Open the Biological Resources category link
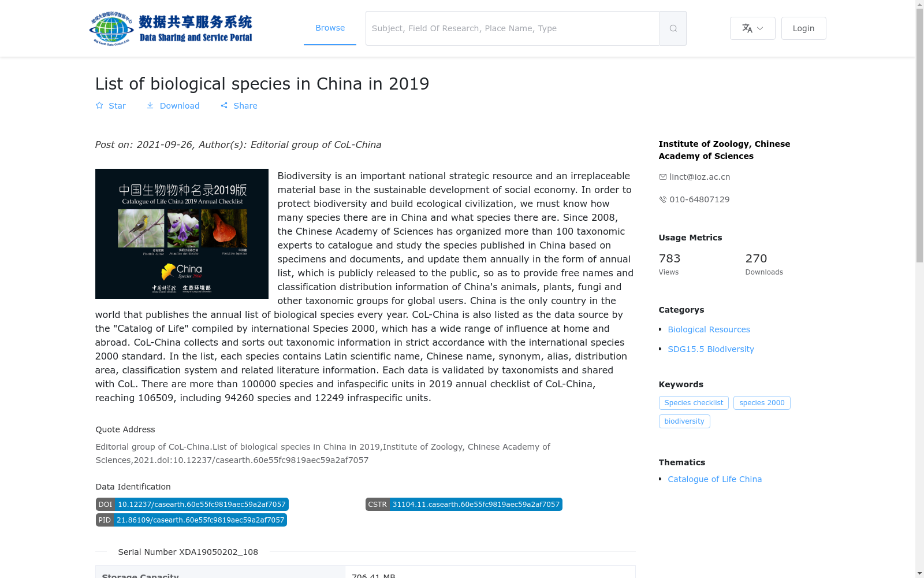Image resolution: width=924 pixels, height=578 pixels. coord(709,329)
